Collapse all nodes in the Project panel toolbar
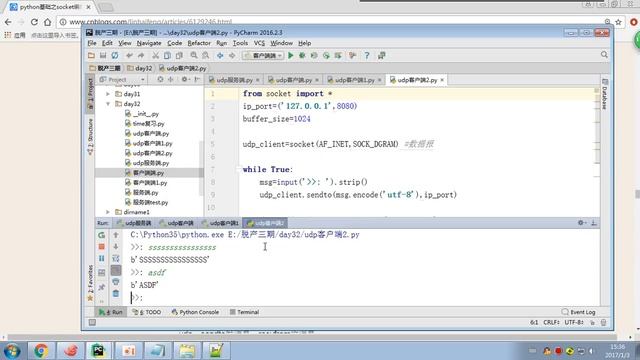The height and width of the screenshot is (360, 640). (171, 80)
